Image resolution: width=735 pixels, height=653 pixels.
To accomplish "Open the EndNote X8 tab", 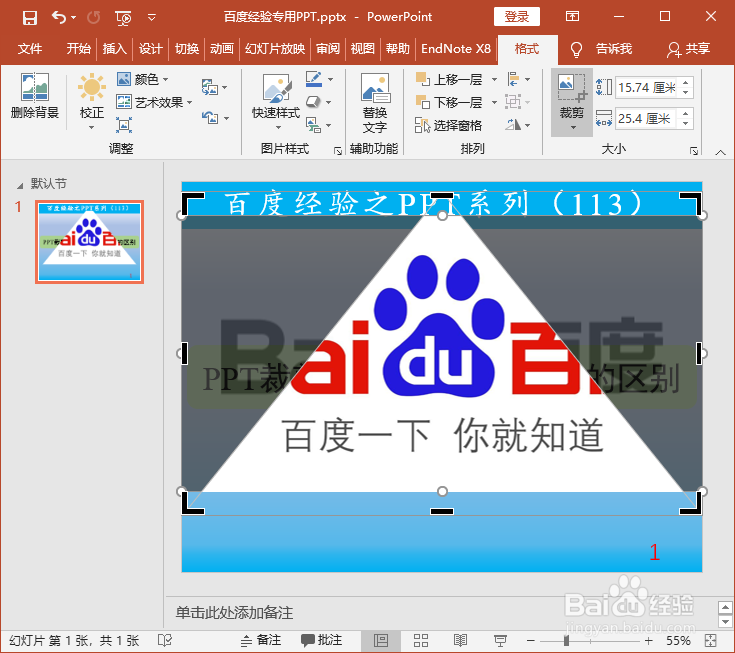I will pyautogui.click(x=456, y=49).
